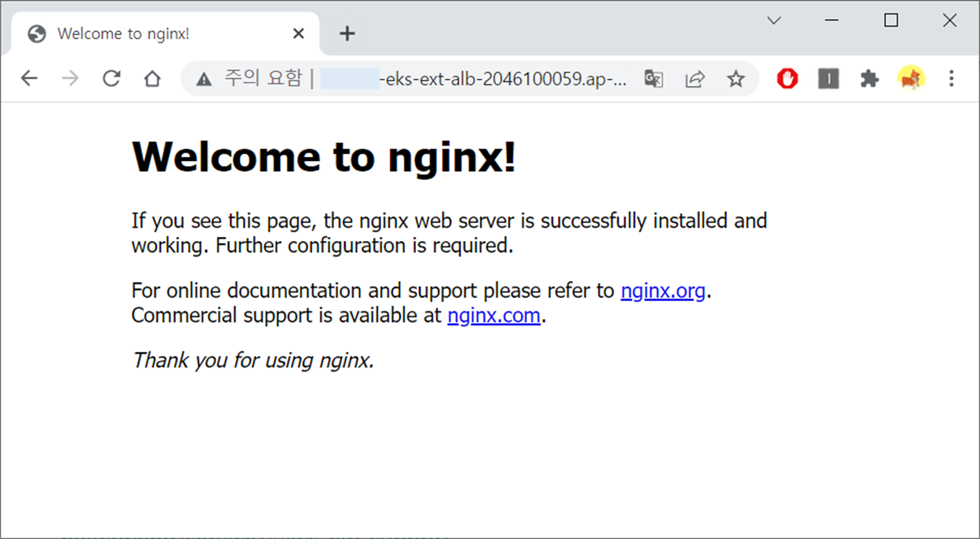Minimize the browser window

click(832, 20)
